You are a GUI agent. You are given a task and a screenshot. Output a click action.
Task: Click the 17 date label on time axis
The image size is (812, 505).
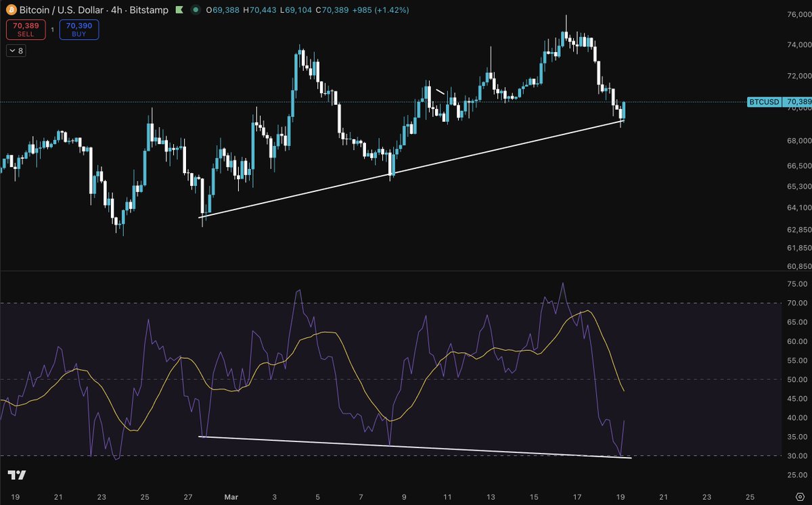coord(578,497)
